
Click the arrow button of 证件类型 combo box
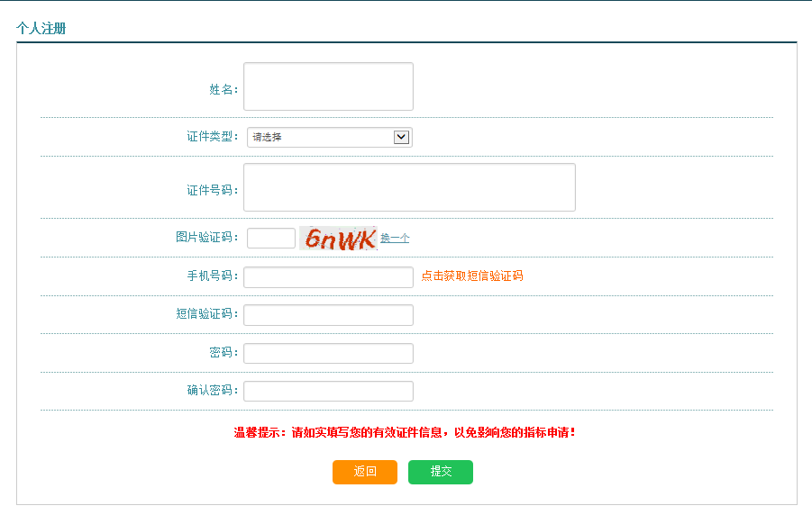click(402, 137)
